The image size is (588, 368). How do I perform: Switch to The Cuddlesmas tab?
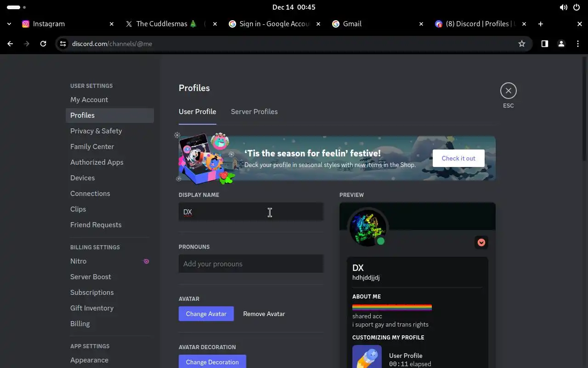(x=171, y=24)
